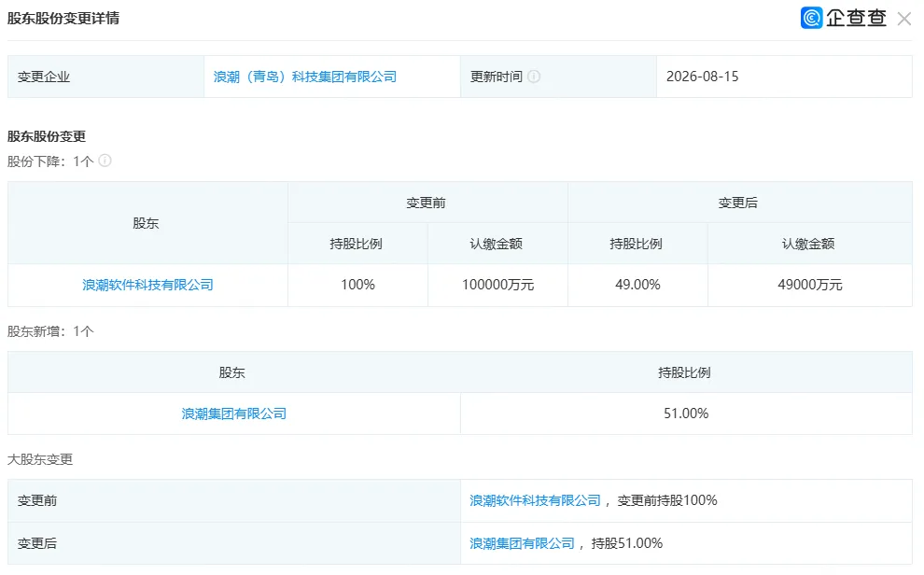Viewport: 924px width, 575px height.
Task: Select the update date 2026-08-15
Action: tap(703, 77)
